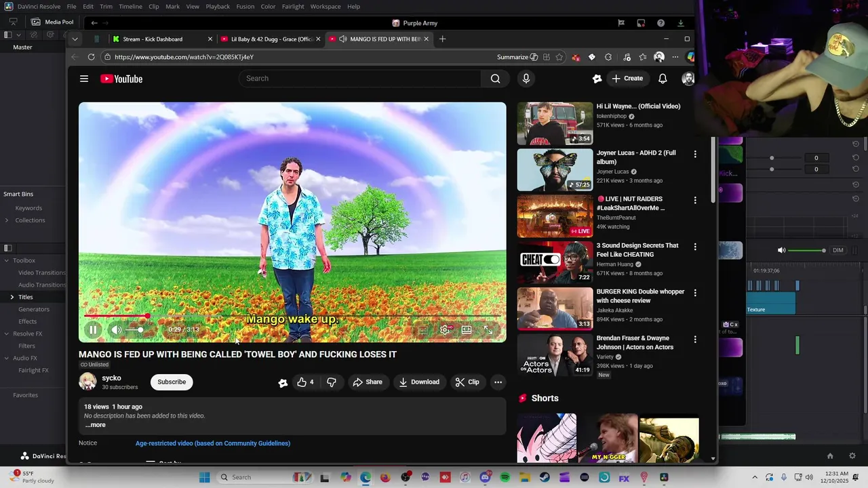Viewport: 868px width, 488px height.
Task: Expand the description with ...more
Action: click(x=96, y=425)
